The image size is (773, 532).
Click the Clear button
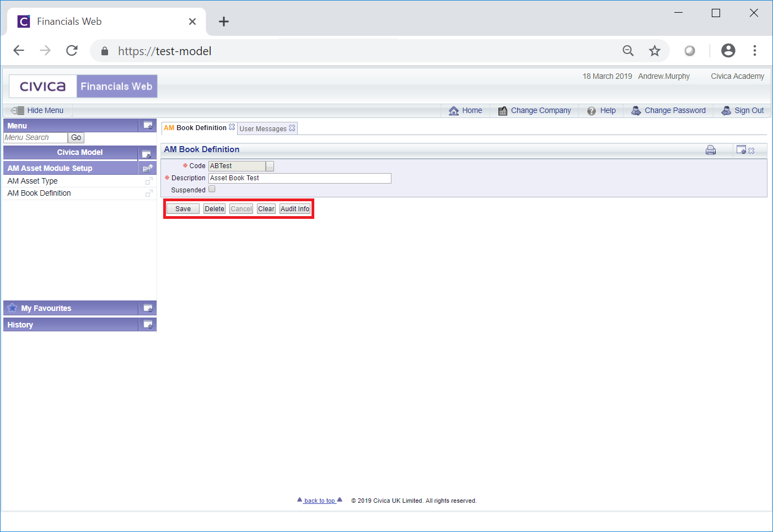(x=266, y=209)
